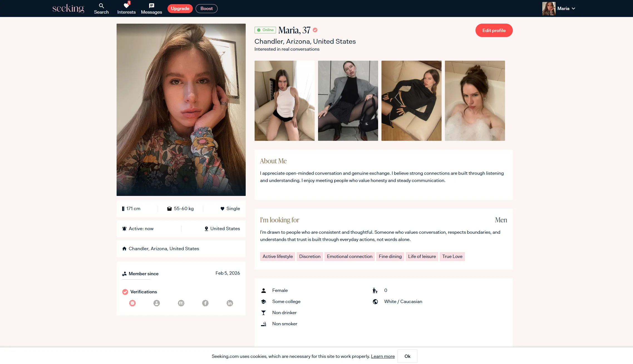
Task: Click the Edit profile button
Action: (494, 30)
